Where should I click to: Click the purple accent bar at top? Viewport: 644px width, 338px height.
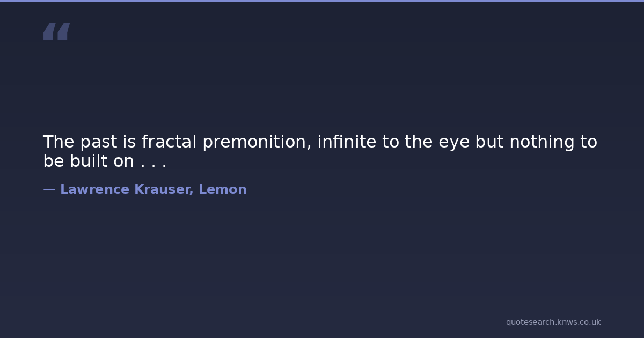tap(322, 1)
